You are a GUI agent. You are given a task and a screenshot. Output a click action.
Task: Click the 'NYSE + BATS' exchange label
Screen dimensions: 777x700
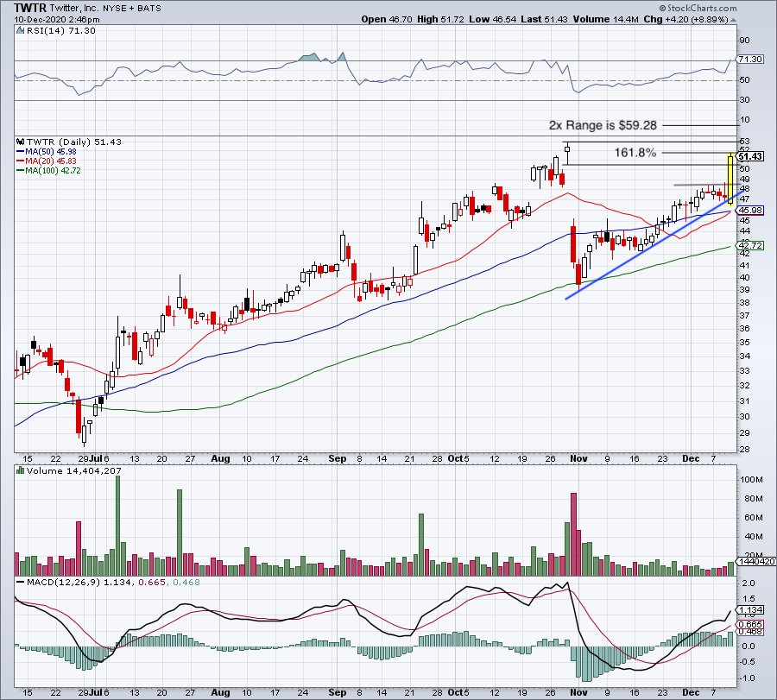coord(132,9)
